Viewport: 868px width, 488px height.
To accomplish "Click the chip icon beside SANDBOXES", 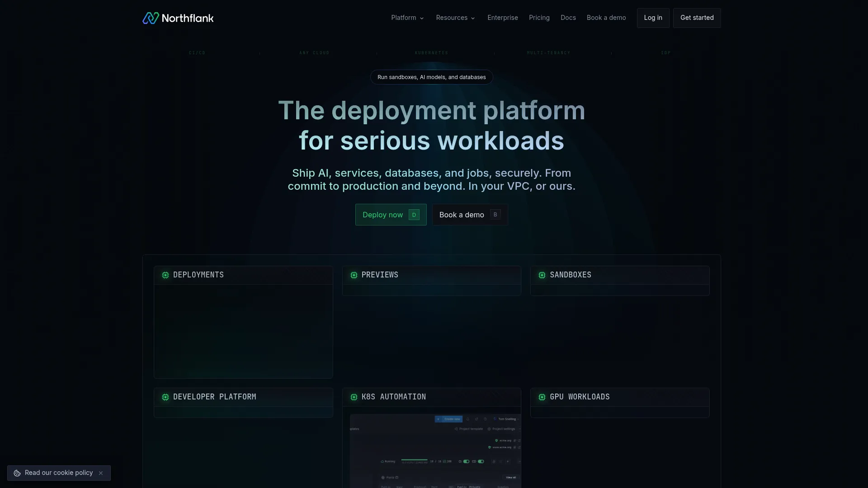I will (542, 275).
